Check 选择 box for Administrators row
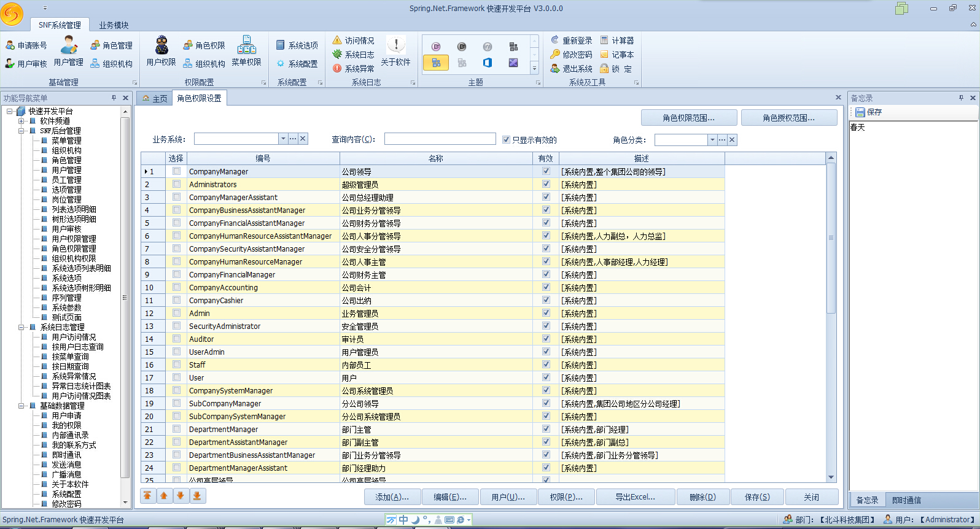The width and height of the screenshot is (980, 529). tap(176, 184)
